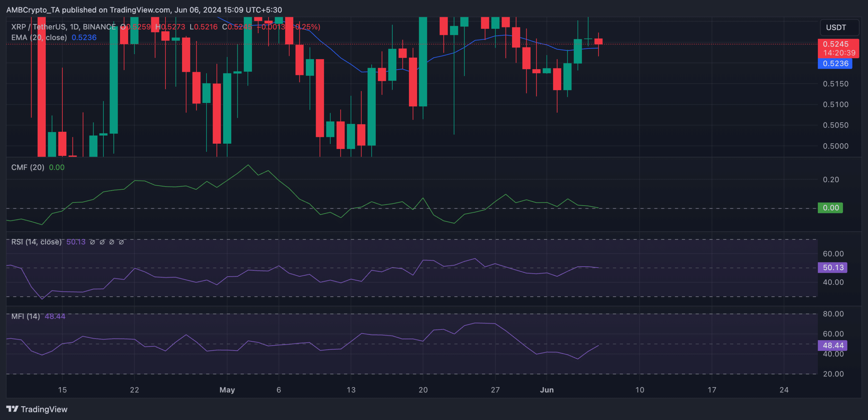Screen dimensions: 868x420
Task: Click the 27 date axis label
Action: click(x=495, y=390)
